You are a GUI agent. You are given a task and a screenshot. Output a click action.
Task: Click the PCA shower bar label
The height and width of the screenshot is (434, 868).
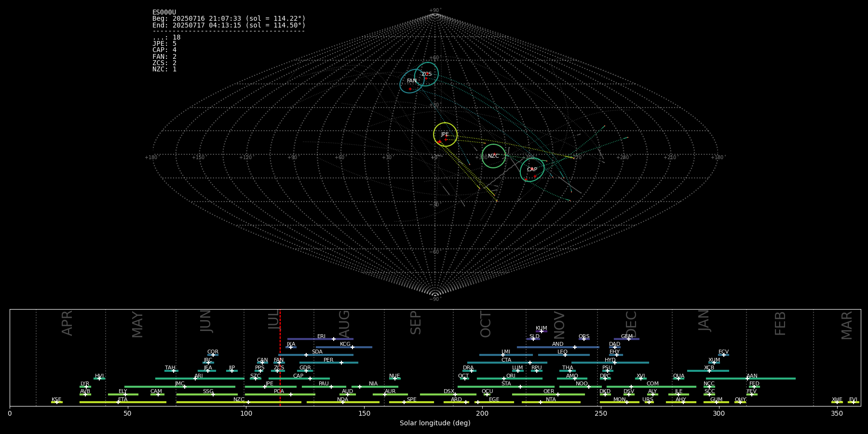pyautogui.click(x=279, y=392)
